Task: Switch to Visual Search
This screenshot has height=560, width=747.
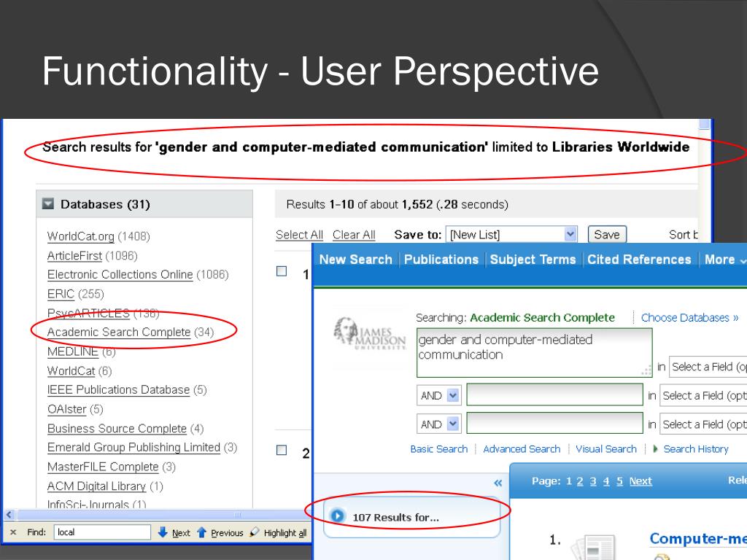Action: (x=606, y=449)
